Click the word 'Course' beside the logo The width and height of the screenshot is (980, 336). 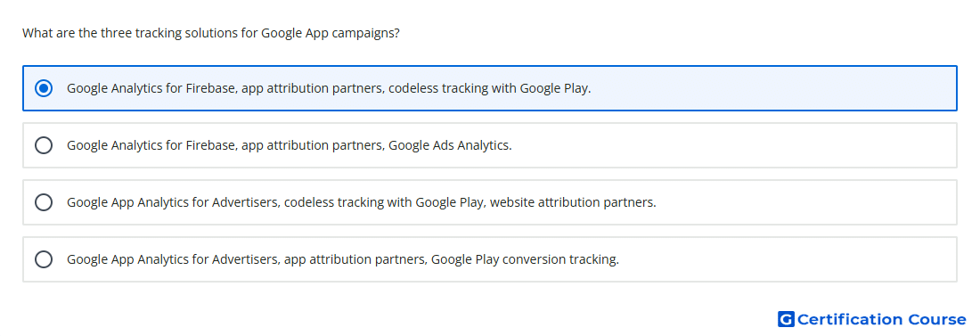(937, 319)
